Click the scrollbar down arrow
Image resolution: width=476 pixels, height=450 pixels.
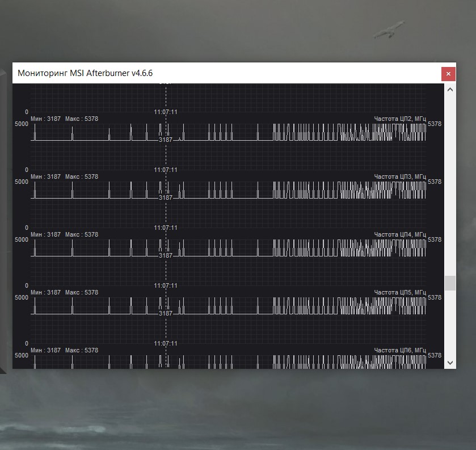450,363
